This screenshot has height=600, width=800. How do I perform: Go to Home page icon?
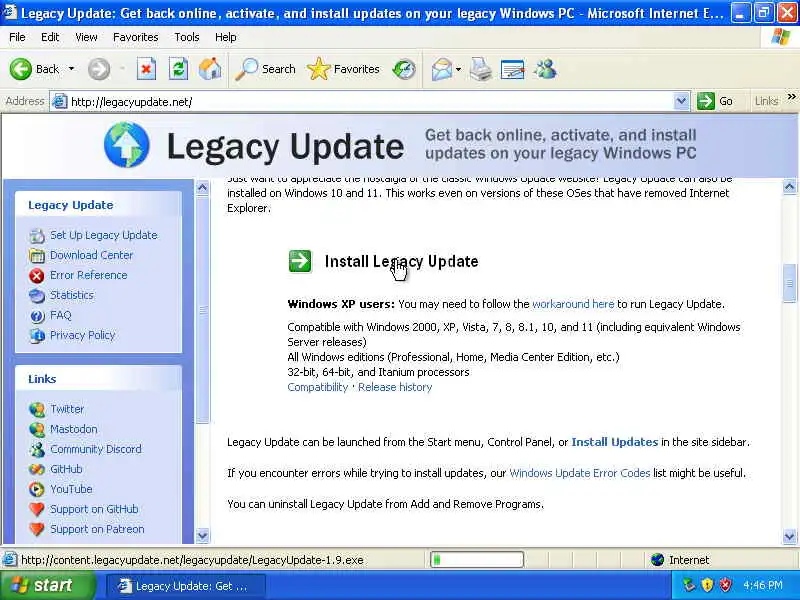click(x=210, y=69)
